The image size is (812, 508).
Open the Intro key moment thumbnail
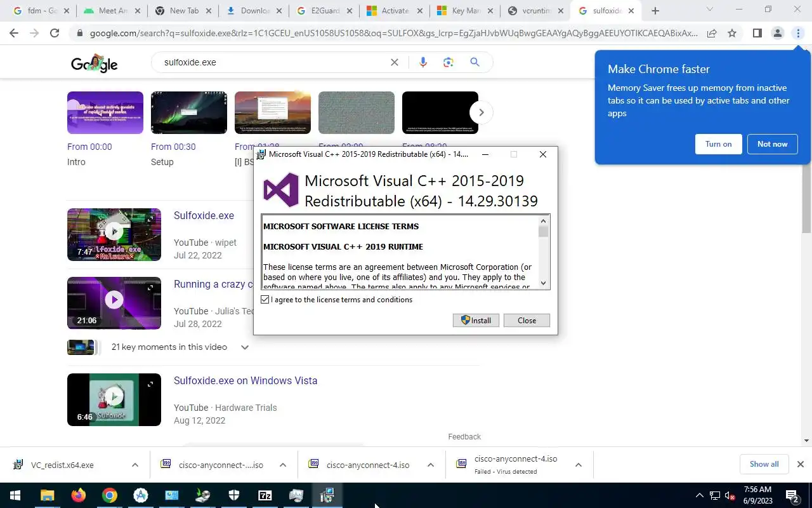(105, 112)
